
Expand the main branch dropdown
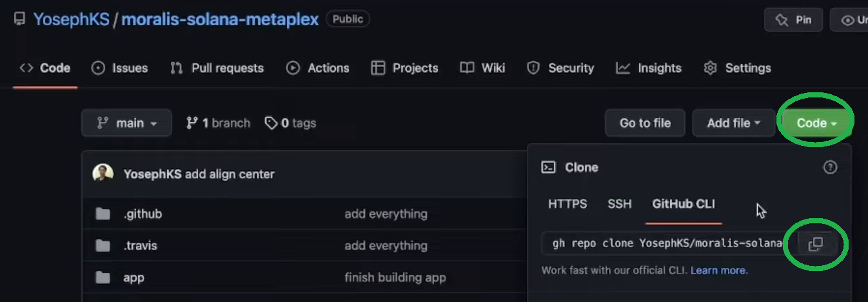pos(126,123)
